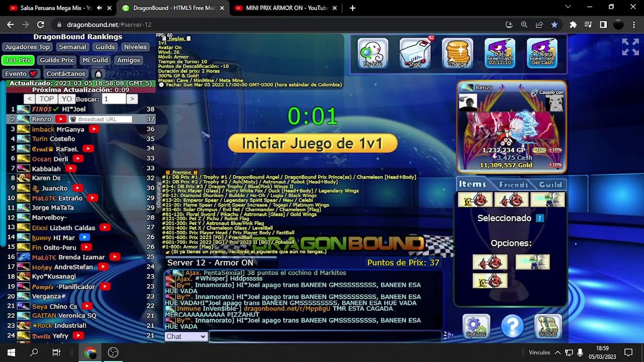Select the bottom item under Opciones

coord(490,281)
